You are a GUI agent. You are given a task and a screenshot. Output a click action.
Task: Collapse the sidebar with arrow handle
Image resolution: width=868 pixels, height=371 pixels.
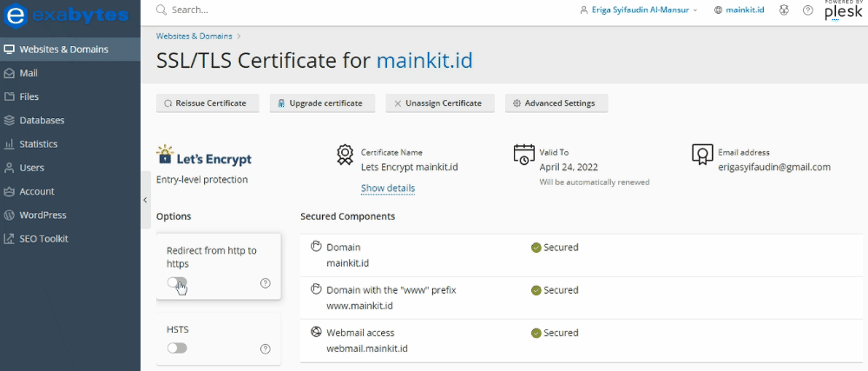coord(145,200)
